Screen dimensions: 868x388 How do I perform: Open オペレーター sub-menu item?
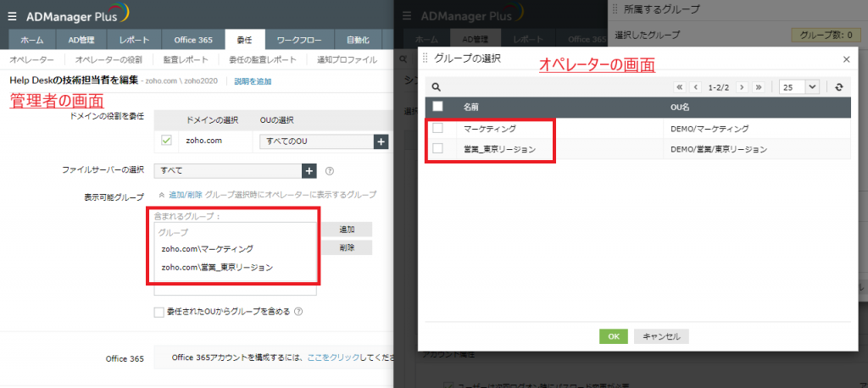pos(31,60)
